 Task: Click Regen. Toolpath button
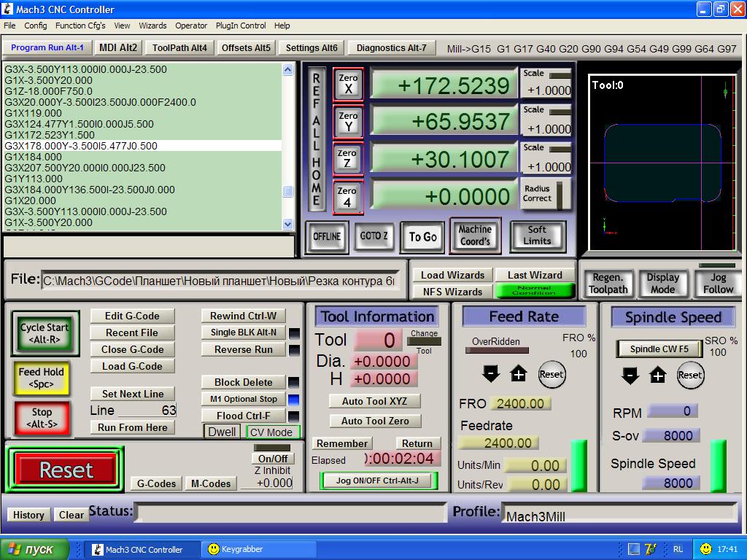pyautogui.click(x=608, y=284)
